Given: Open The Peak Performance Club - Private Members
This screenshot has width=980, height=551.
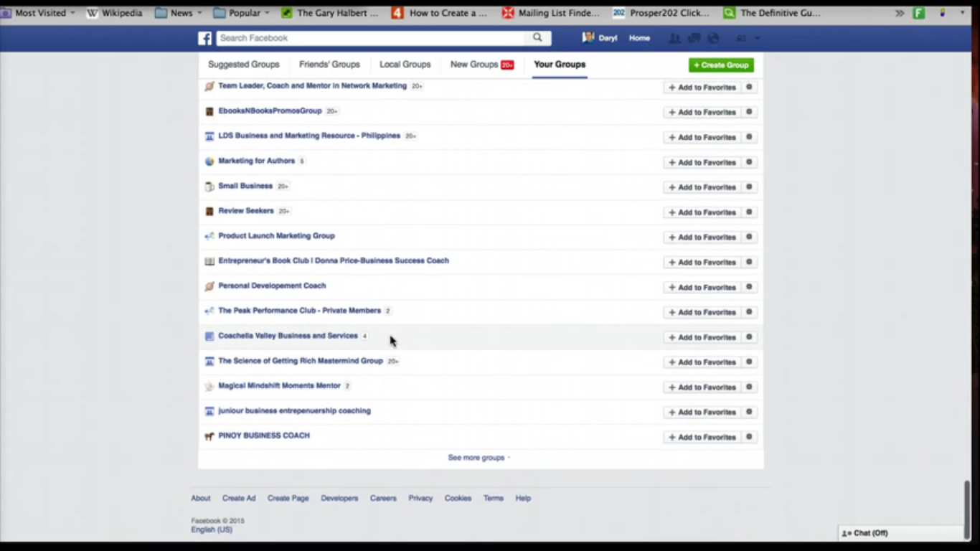Looking at the screenshot, I should point(299,311).
